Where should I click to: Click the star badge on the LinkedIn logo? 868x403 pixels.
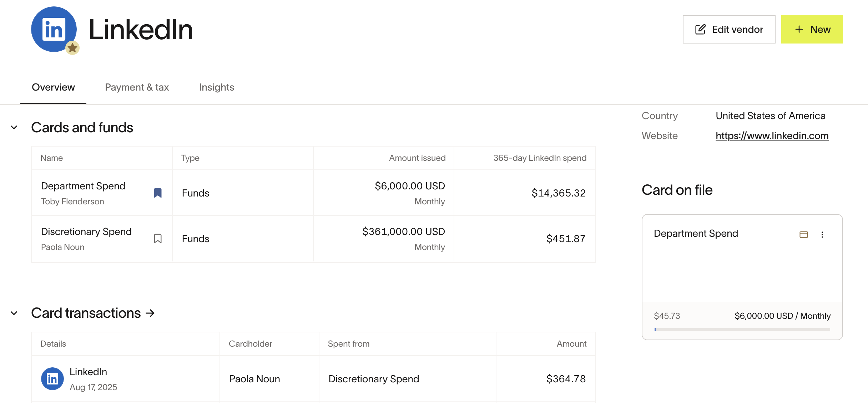pos(72,47)
